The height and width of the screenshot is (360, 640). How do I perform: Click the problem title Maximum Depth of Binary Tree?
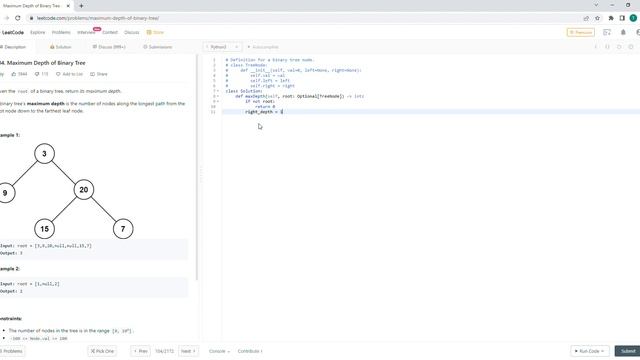(42, 63)
